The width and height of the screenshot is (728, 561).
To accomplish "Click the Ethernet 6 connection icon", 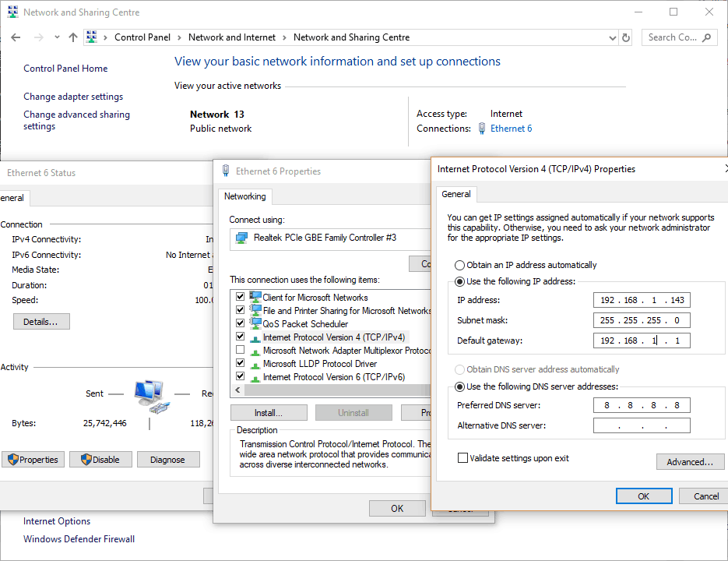I will (482, 129).
